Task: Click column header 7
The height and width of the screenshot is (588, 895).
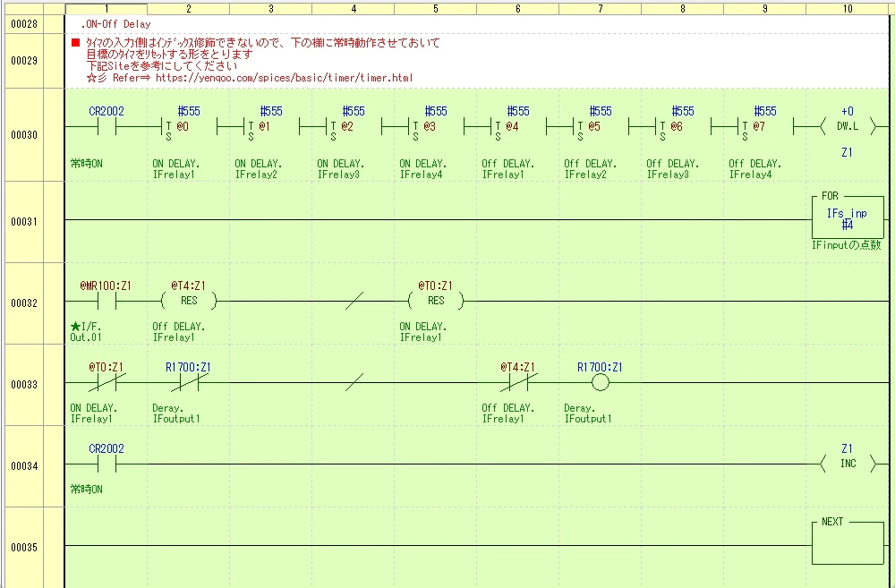Action: [600, 9]
